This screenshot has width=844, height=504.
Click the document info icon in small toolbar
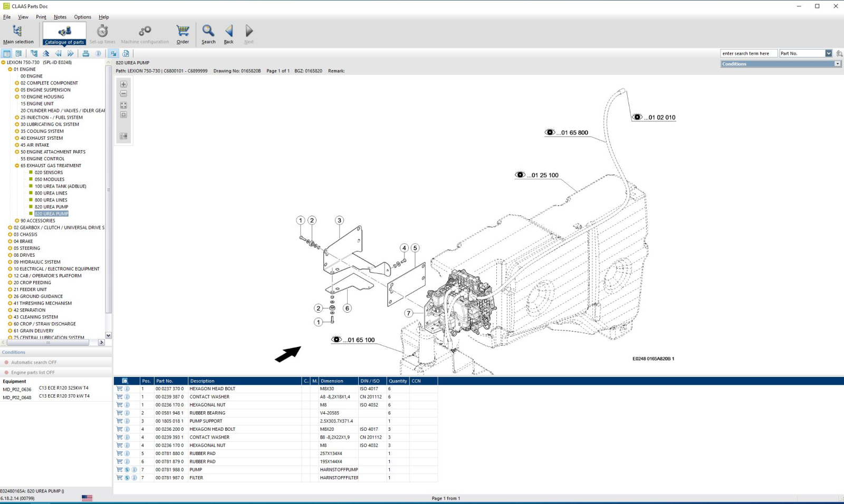point(126,53)
